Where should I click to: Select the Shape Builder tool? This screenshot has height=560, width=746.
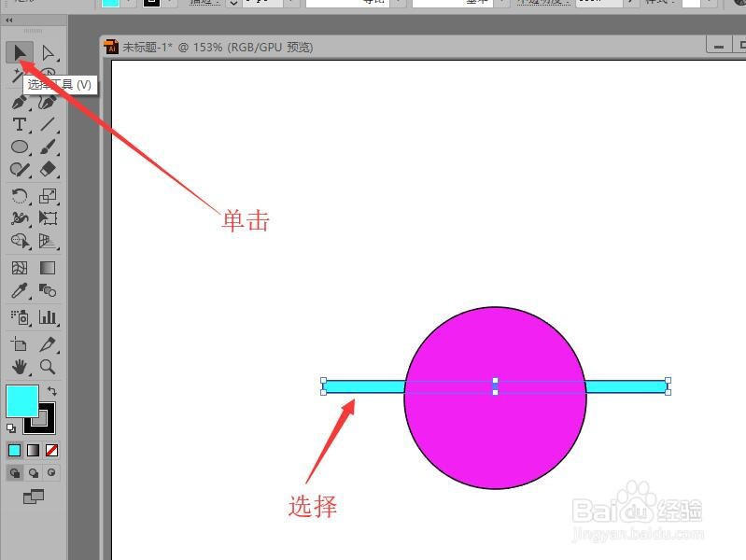20,241
